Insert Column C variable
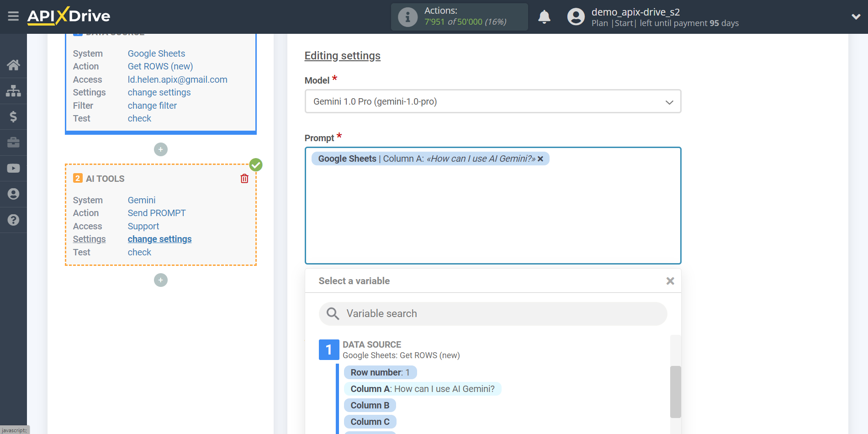Image resolution: width=868 pixels, height=434 pixels. tap(370, 422)
